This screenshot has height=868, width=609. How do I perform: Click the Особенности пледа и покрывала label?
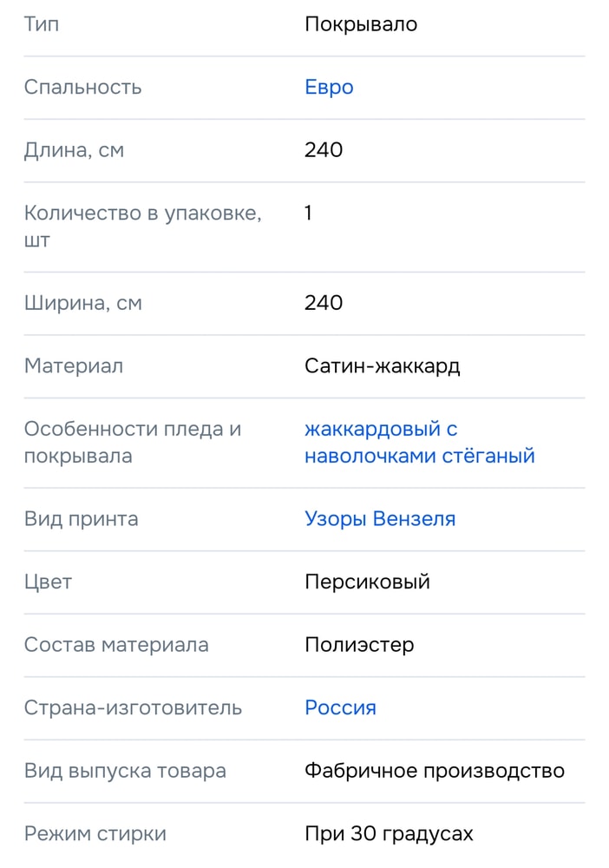[x=133, y=443]
